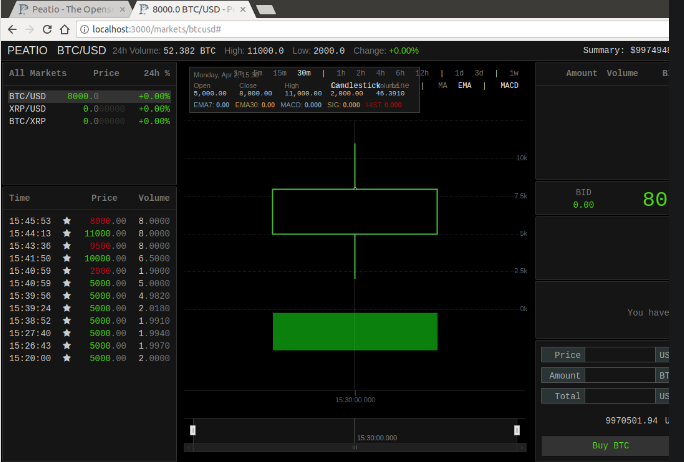The height and width of the screenshot is (462, 684).
Task: Click the browser back arrow
Action: click(13, 29)
